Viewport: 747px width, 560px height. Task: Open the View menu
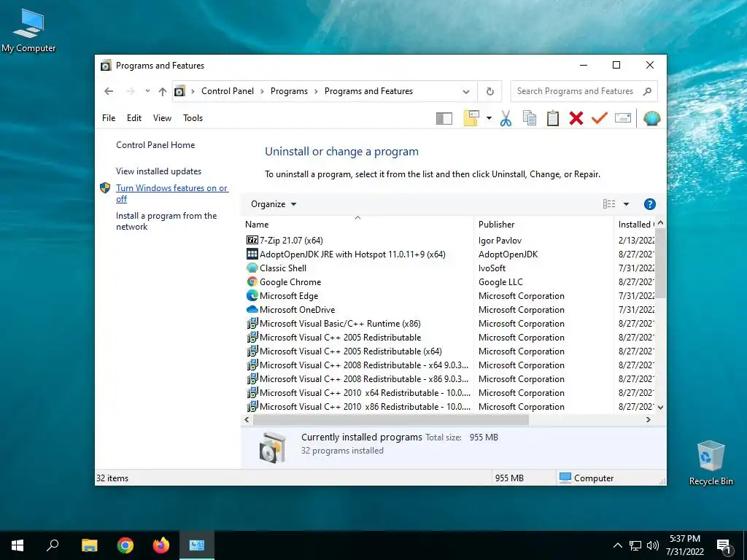coord(162,118)
